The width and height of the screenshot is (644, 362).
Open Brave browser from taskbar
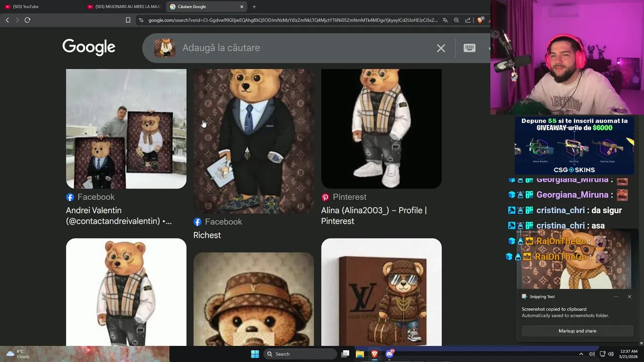(374, 354)
